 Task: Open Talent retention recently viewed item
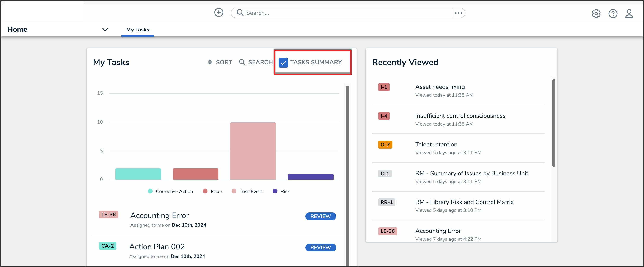436,144
